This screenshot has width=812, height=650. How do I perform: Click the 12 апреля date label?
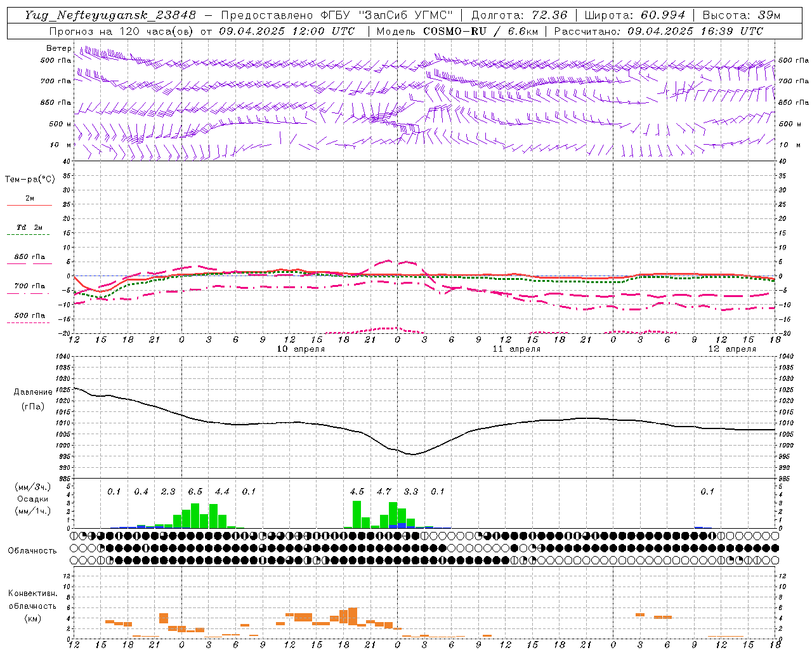point(732,349)
